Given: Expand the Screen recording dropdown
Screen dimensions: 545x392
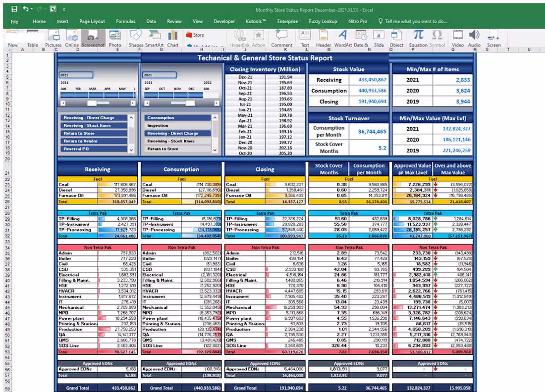Looking at the screenshot, I should pos(493,39).
